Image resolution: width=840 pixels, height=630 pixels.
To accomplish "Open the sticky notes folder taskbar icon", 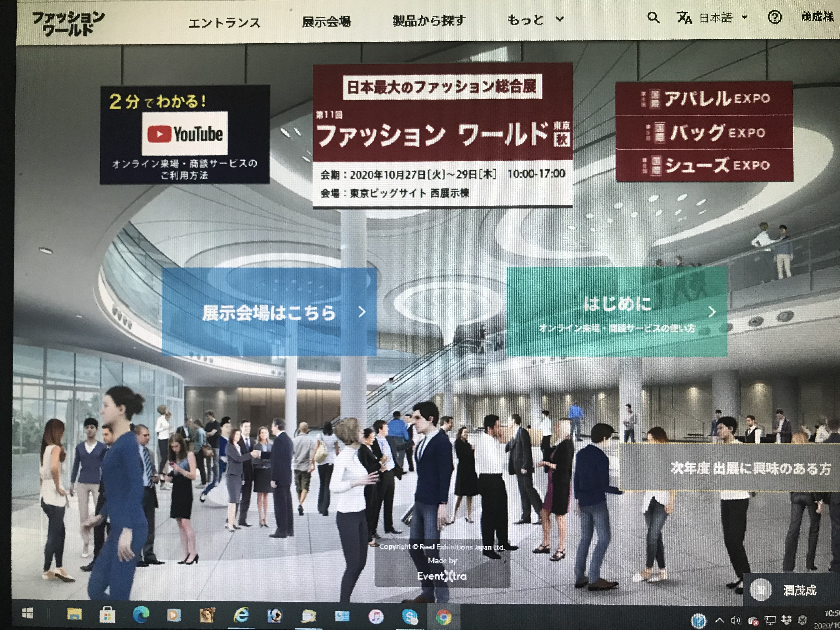I will click(308, 616).
